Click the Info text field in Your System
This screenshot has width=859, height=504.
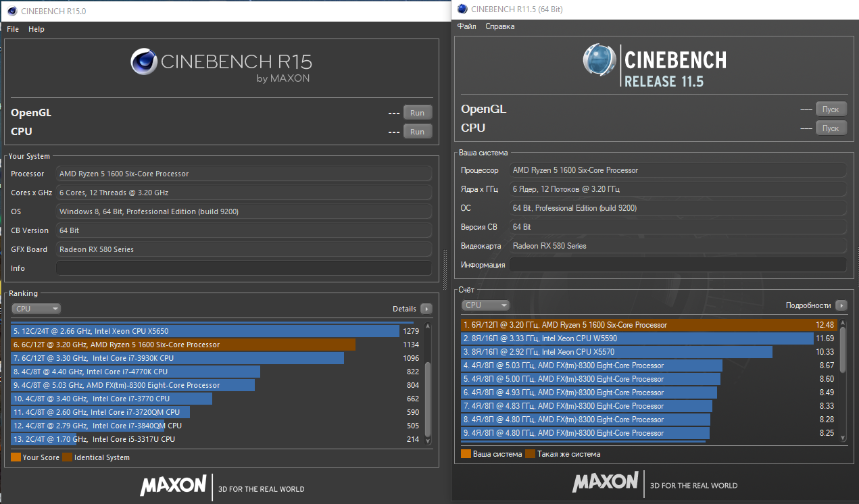pyautogui.click(x=243, y=268)
